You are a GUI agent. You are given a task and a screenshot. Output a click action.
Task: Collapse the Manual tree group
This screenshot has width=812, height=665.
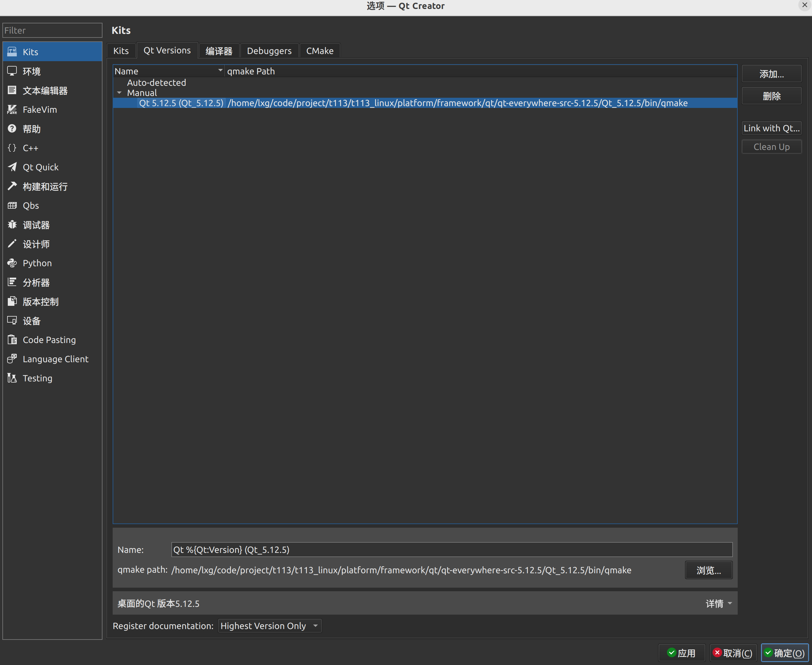120,93
